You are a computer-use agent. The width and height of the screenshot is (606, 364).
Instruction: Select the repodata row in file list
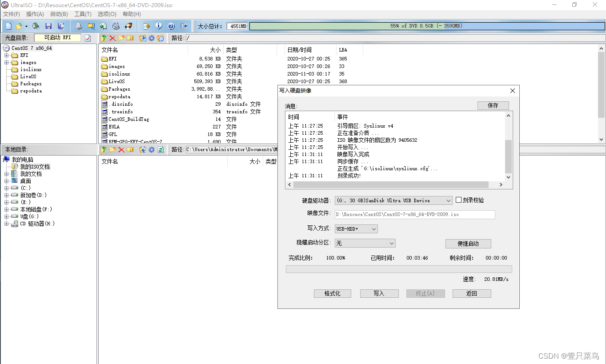pos(119,96)
